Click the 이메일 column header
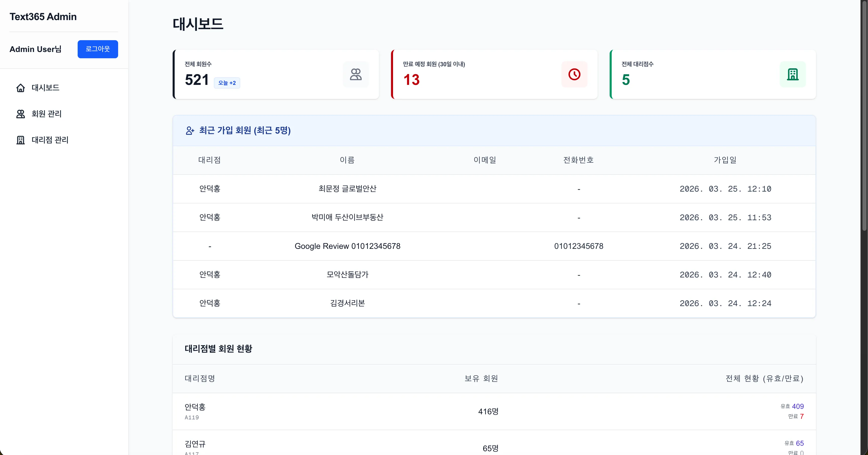 point(485,160)
